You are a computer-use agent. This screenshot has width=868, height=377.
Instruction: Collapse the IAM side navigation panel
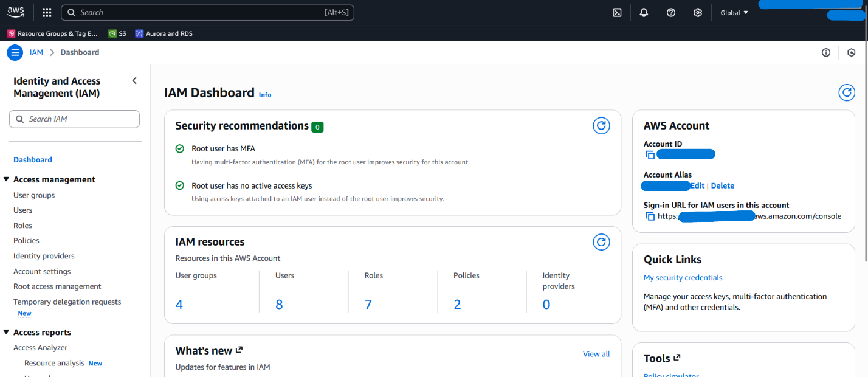(134, 81)
